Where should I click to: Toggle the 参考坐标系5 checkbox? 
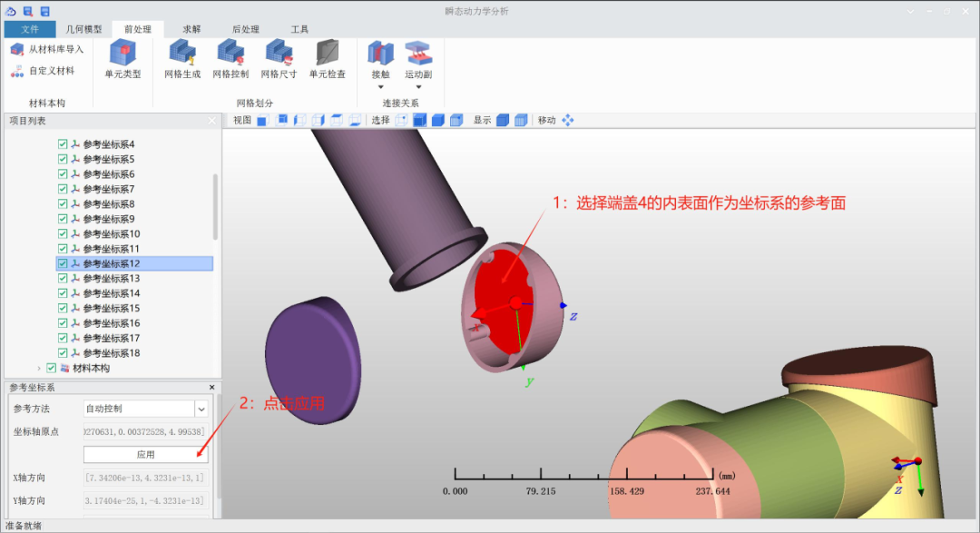point(63,159)
